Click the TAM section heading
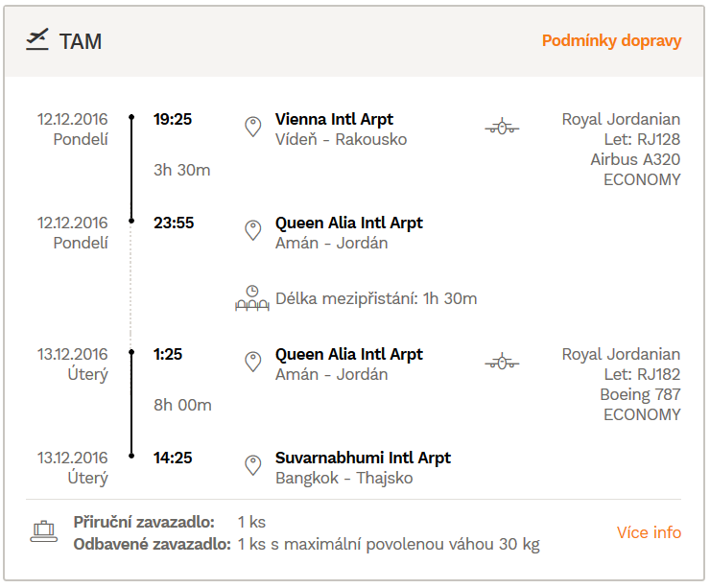This screenshot has height=588, width=710. click(81, 41)
